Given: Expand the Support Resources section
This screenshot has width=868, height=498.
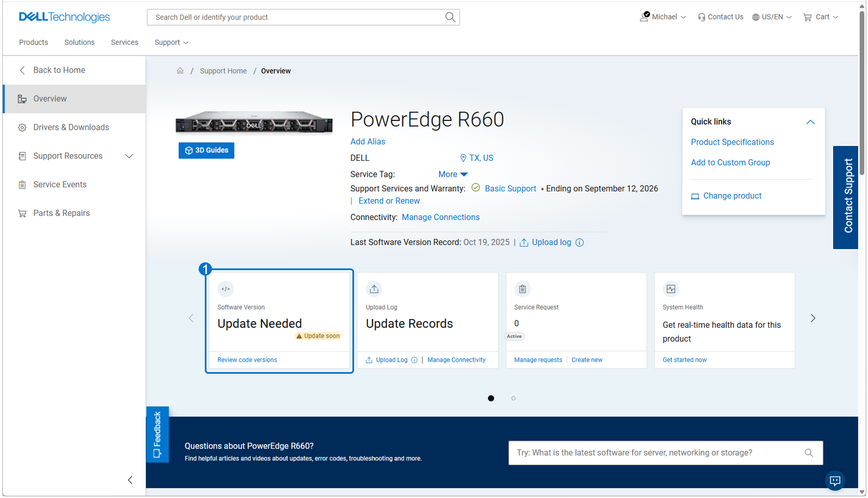Looking at the screenshot, I should [x=129, y=156].
